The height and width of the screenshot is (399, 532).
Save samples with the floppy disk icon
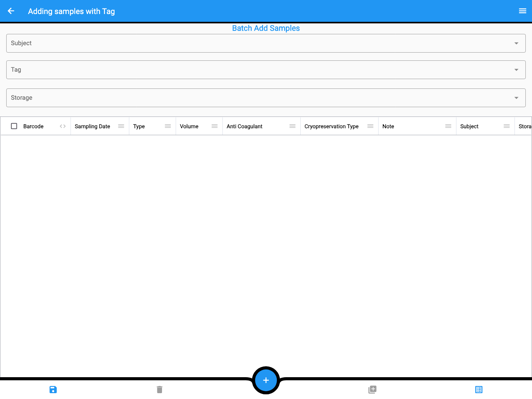click(53, 390)
